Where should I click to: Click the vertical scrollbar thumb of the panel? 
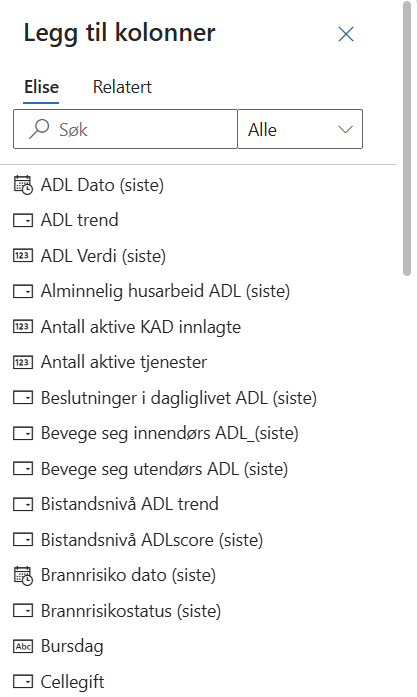(407, 139)
